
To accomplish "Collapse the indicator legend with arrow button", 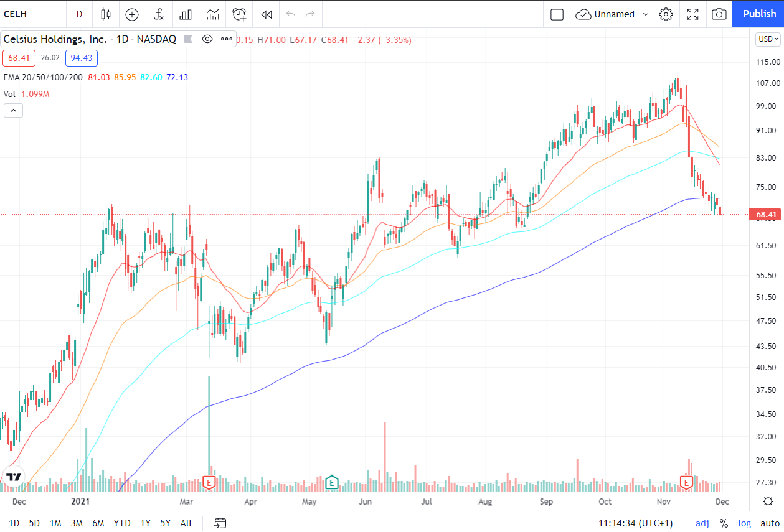I will pos(13,111).
